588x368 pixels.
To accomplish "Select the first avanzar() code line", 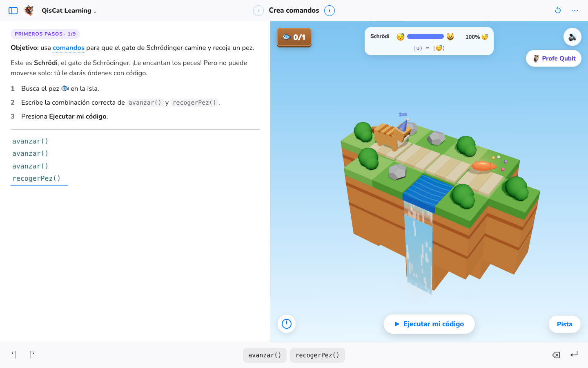I will 30,141.
